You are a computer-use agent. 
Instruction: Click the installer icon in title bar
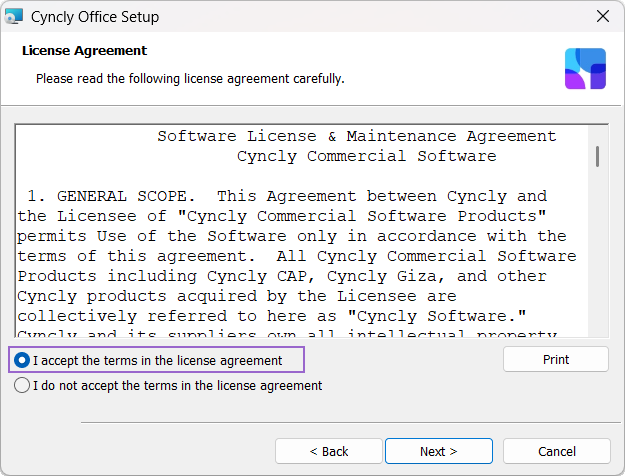(13, 17)
